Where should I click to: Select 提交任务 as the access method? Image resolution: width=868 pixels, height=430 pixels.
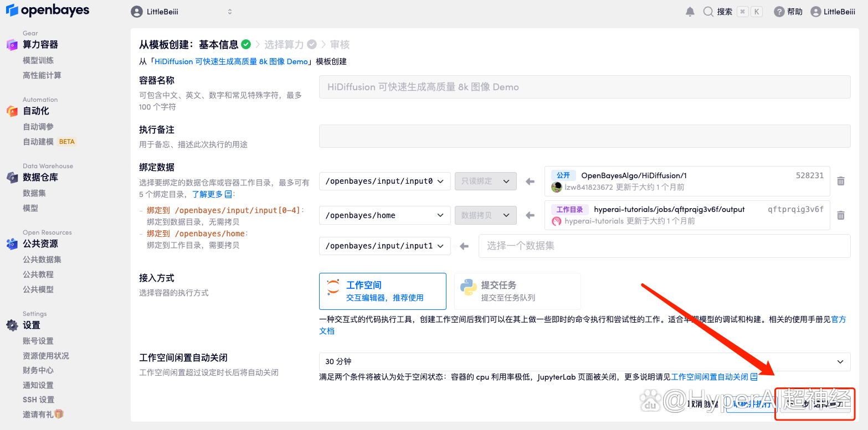point(517,291)
